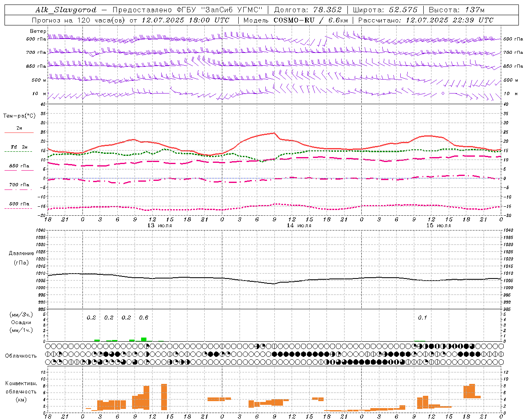The image size is (525, 420).
Task: Click the computed timestamp 12.07.2025 22:39 UTC
Action: [x=450, y=20]
